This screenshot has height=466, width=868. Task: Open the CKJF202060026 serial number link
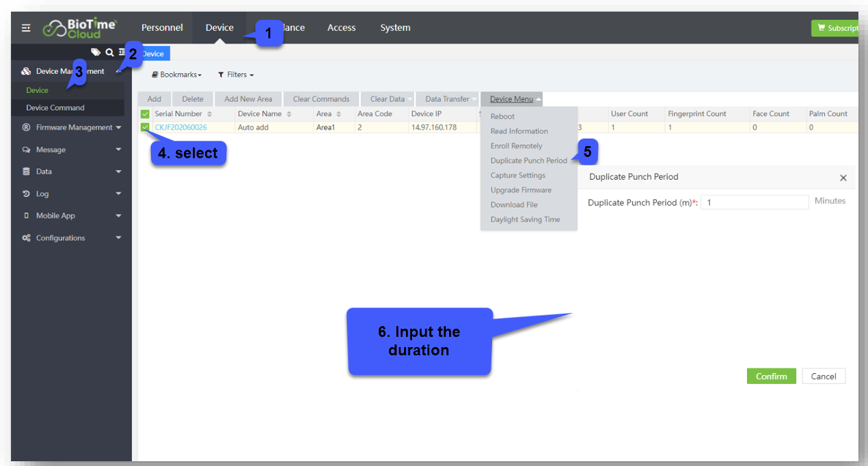pyautogui.click(x=181, y=128)
